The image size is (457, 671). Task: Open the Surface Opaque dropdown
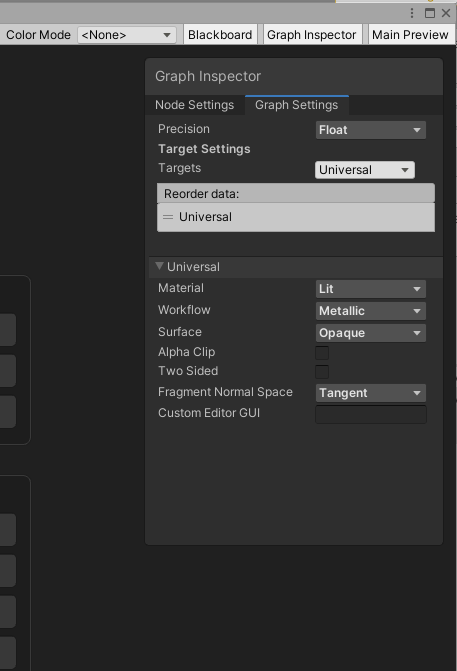(371, 333)
